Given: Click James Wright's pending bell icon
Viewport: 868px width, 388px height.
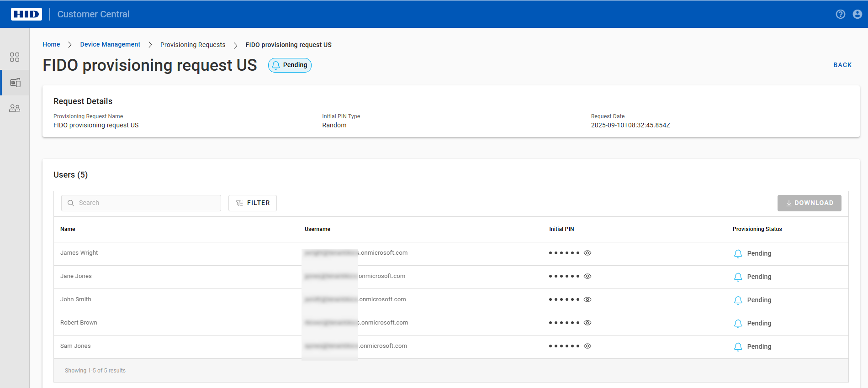Looking at the screenshot, I should tap(738, 254).
